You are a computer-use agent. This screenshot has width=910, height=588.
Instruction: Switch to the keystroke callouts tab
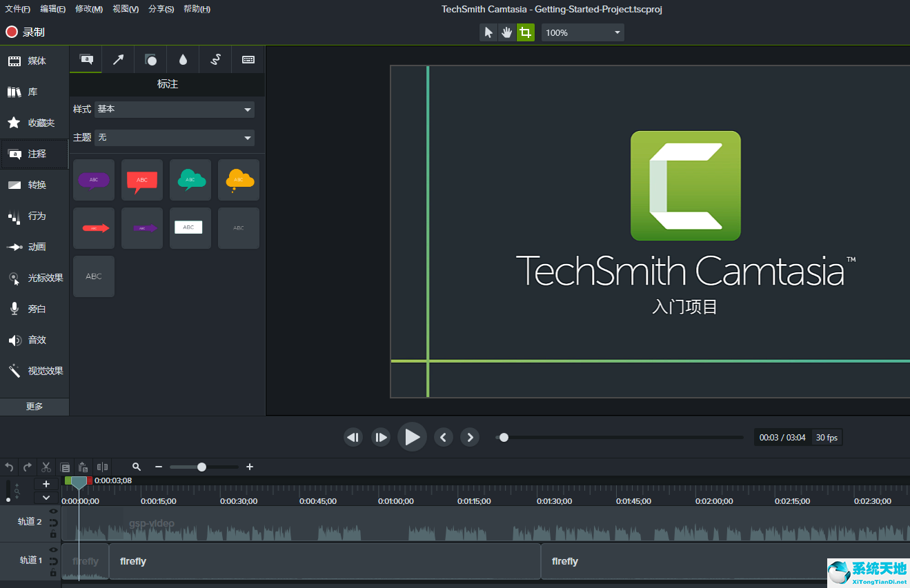pyautogui.click(x=248, y=60)
